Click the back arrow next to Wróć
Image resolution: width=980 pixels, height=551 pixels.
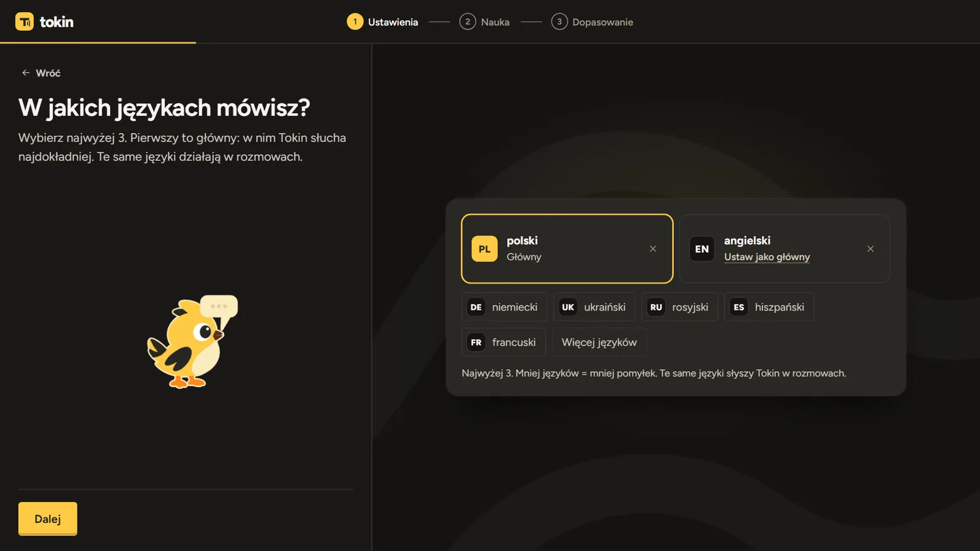(26, 73)
